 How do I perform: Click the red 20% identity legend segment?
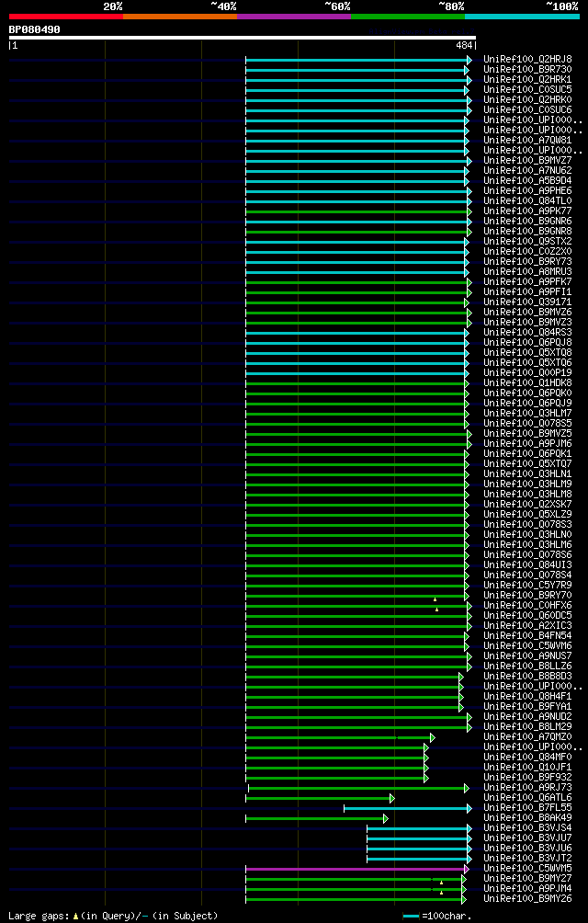[66, 17]
